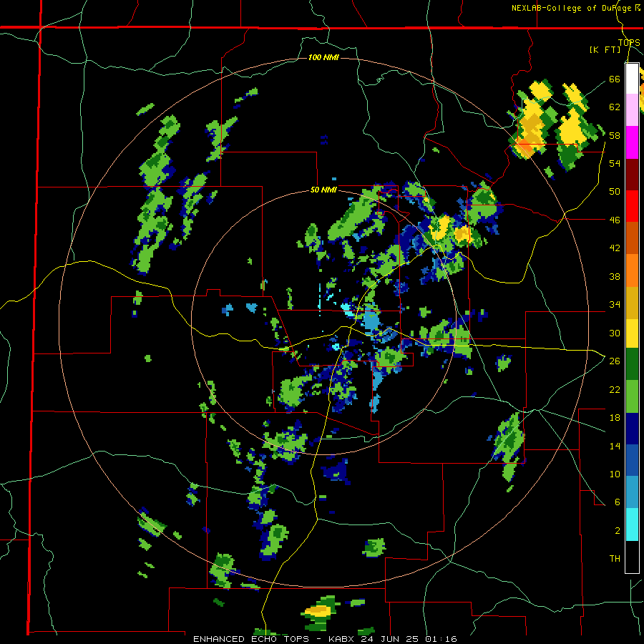Click the light pink legend swatch
The width and height of the screenshot is (644, 644).
pos(632,110)
